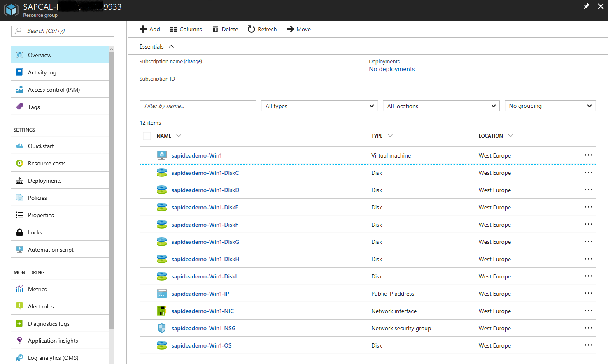Open more options for Win1-DiskC row
This screenshot has width=608, height=364.
tap(589, 172)
